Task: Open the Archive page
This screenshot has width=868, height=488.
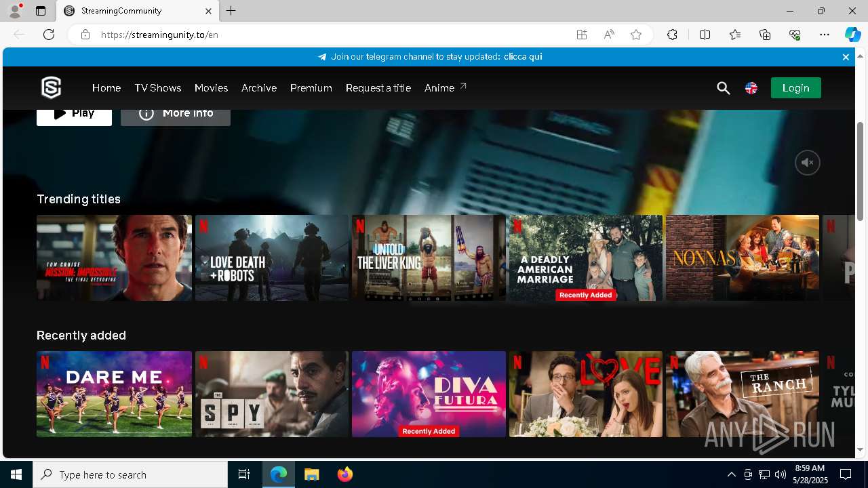Action: 259,88
